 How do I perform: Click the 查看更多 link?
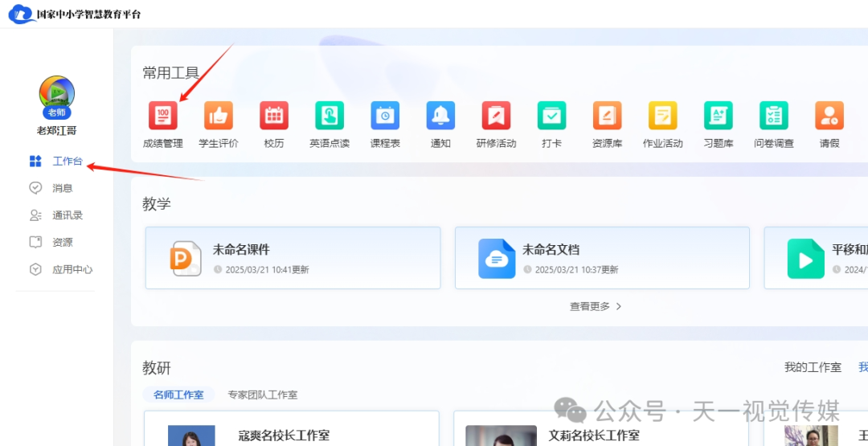tap(596, 306)
